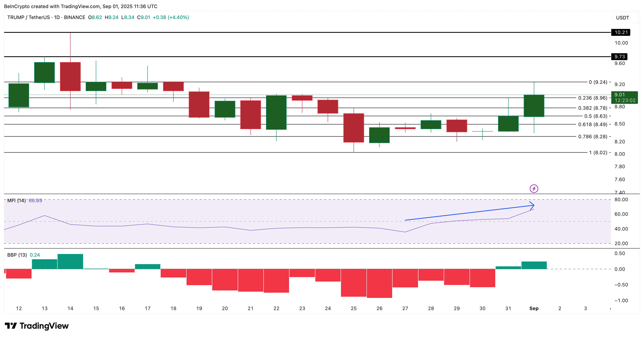
Task: Click the purple lightning bolt event icon
Action: pos(534,188)
